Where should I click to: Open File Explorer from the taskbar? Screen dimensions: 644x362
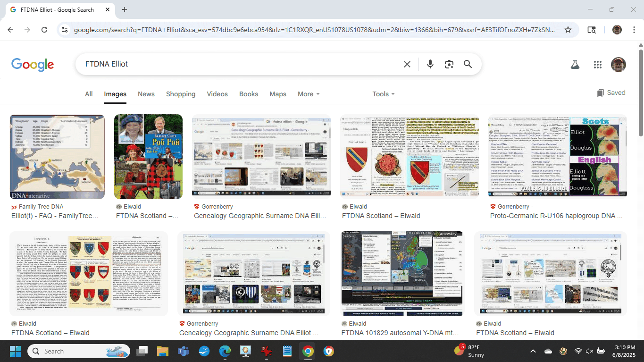163,351
